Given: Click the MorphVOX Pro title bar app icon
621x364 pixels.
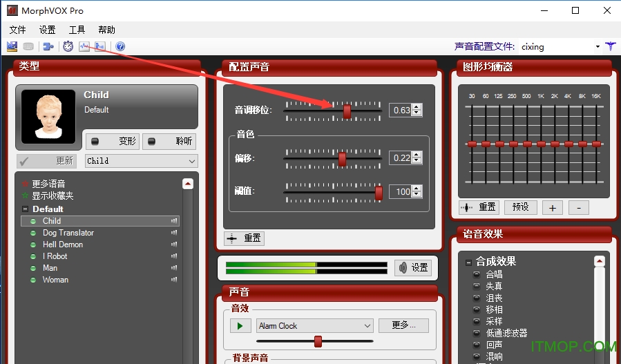Looking at the screenshot, I should point(12,10).
